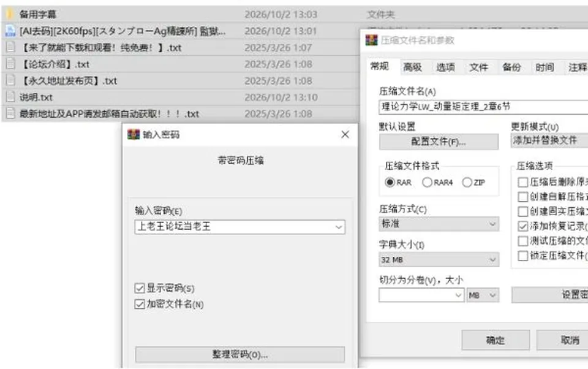The image size is (588, 369).
Task: Click WinRAR icon in 压缩文件名和参数 title bar
Action: [372, 40]
